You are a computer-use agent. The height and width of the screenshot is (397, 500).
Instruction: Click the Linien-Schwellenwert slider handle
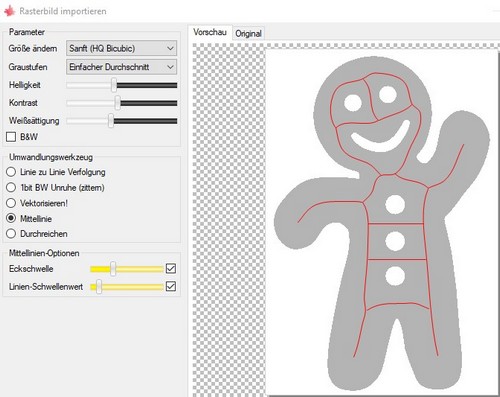pos(99,287)
